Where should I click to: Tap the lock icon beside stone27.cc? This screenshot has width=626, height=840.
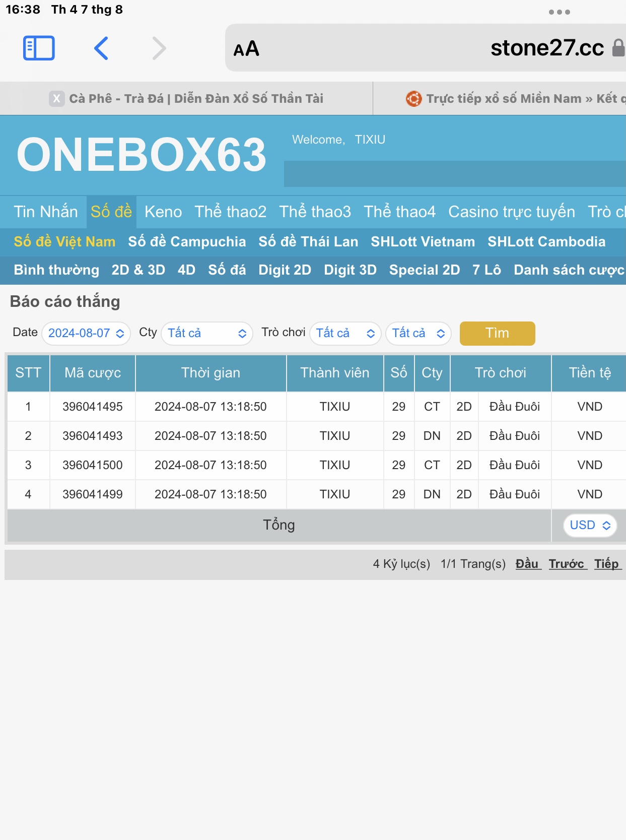click(618, 48)
